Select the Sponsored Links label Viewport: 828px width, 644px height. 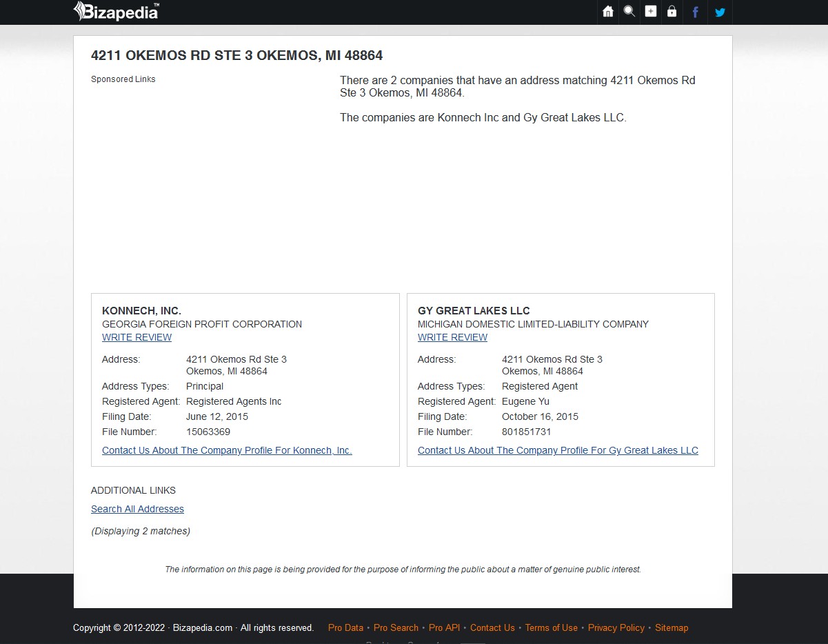pos(123,79)
